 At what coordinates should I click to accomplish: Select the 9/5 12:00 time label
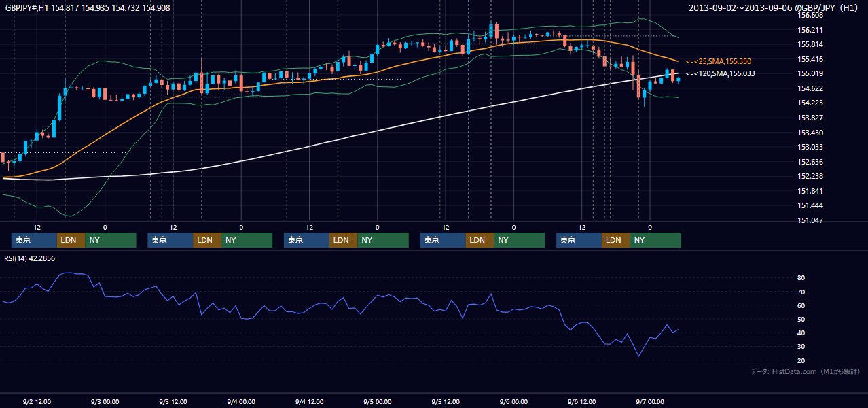[x=446, y=401]
